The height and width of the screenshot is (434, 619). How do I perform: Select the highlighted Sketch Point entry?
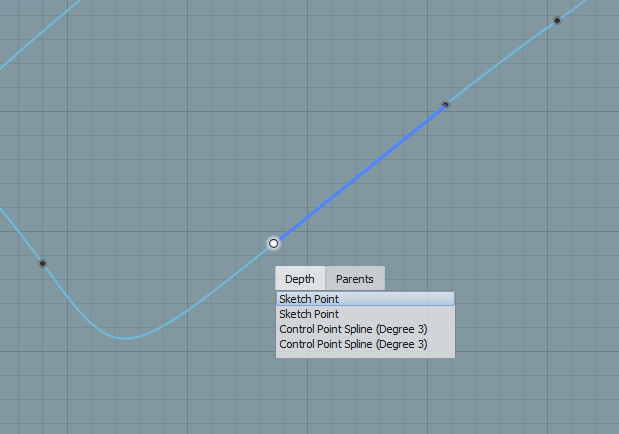(x=366, y=299)
